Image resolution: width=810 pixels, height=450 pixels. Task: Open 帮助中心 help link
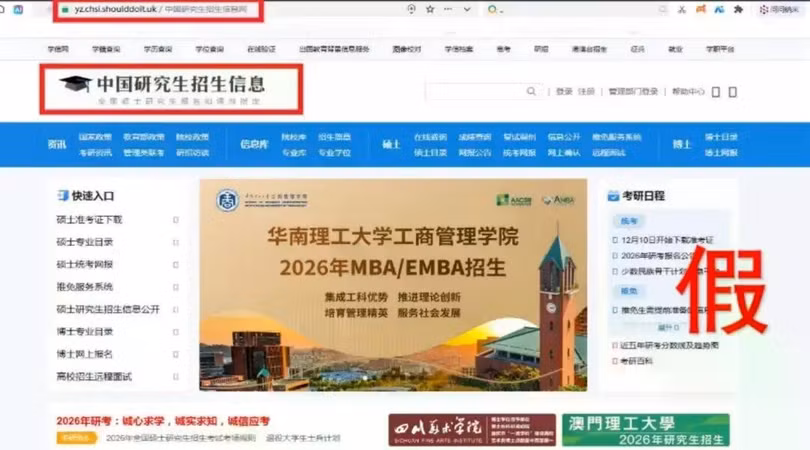pyautogui.click(x=688, y=91)
